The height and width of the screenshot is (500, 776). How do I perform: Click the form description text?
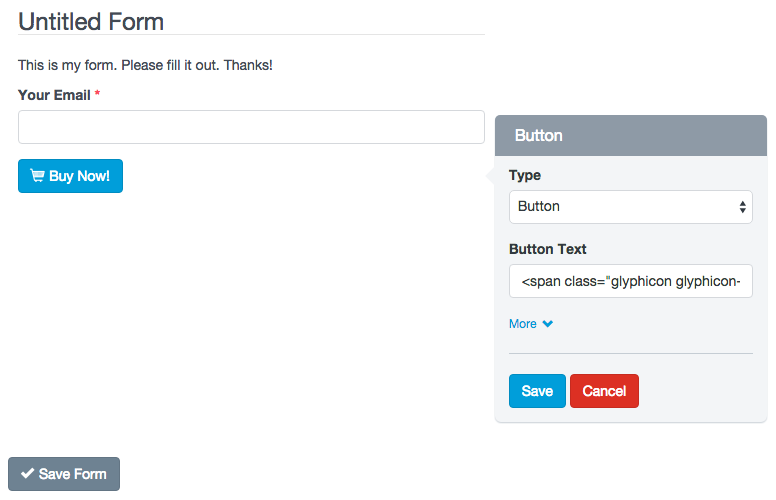[x=145, y=65]
